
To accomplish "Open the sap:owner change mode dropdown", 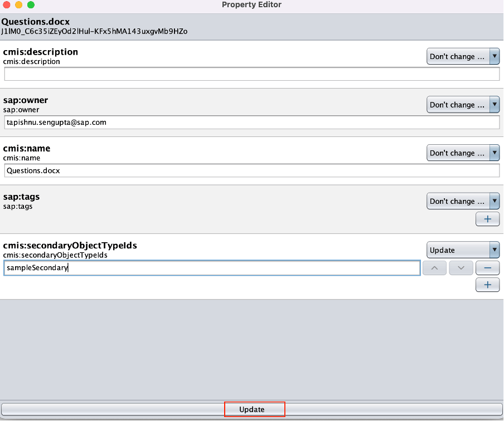I will 463,105.
